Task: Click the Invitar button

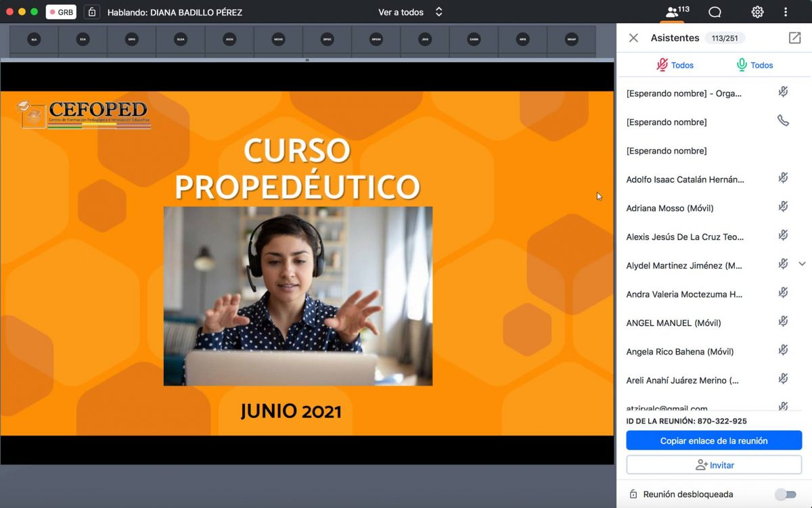Action: 714,465
